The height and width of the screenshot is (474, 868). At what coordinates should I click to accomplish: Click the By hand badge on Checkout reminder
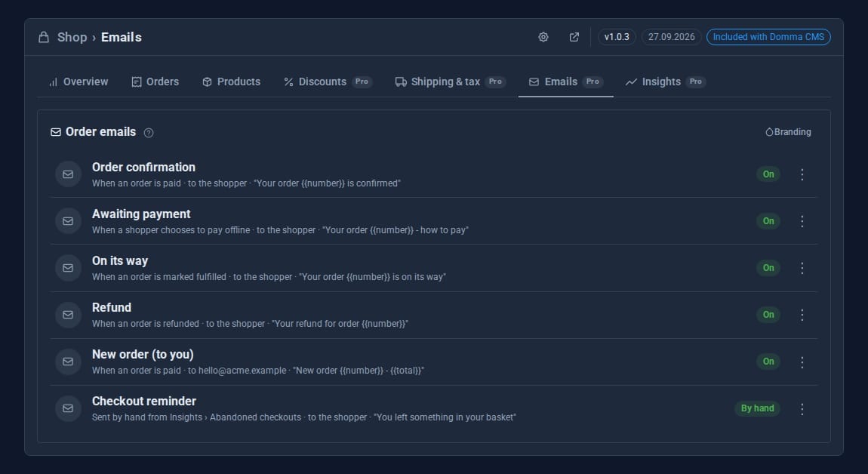(x=757, y=408)
